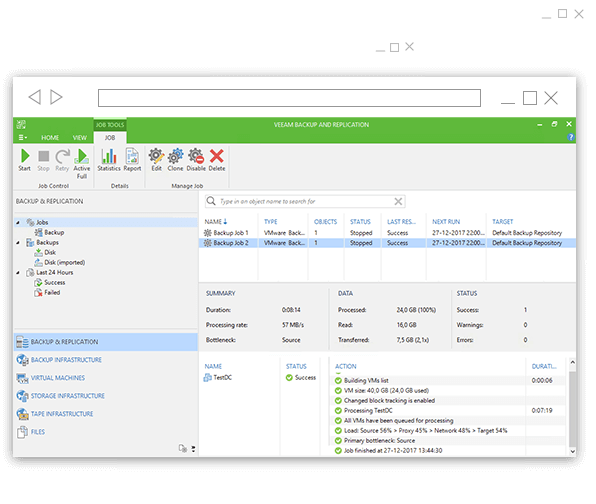Select the Disk node under Backups
Screen dimensions: 596x504
45,252
